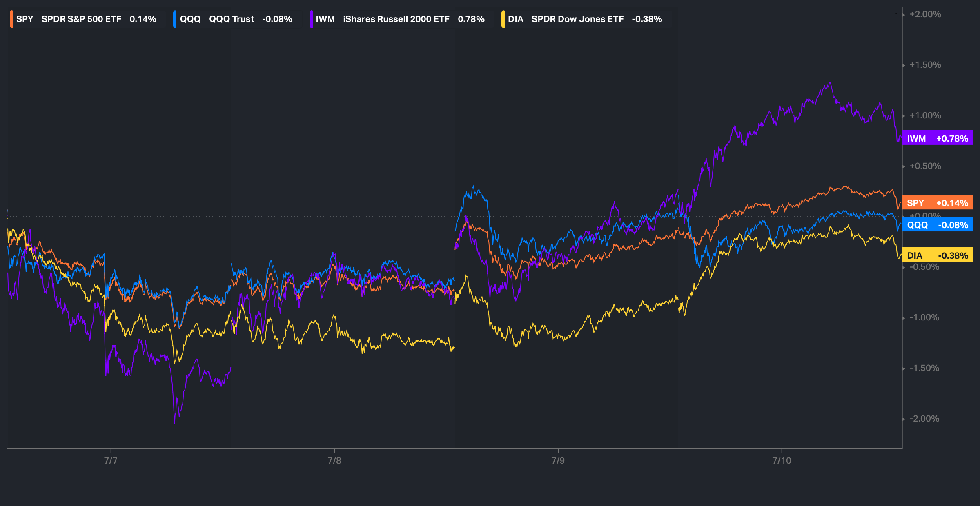Click the purple IWM +0.78% price tag
This screenshot has width=980, height=506.
938,138
